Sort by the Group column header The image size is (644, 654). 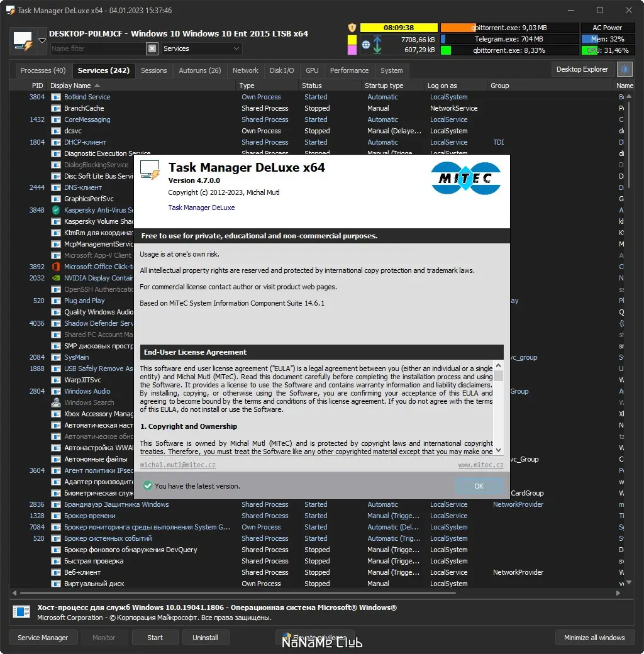pyautogui.click(x=550, y=86)
